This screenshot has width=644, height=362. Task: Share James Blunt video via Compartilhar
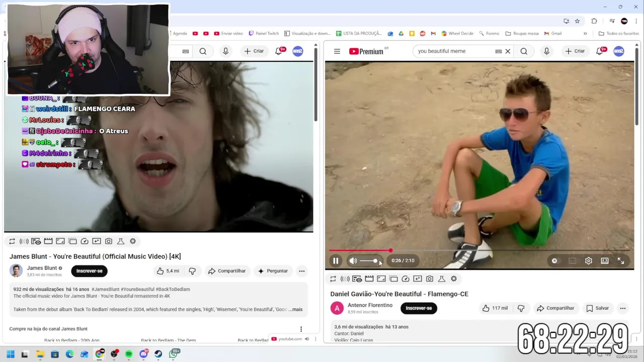(226, 271)
